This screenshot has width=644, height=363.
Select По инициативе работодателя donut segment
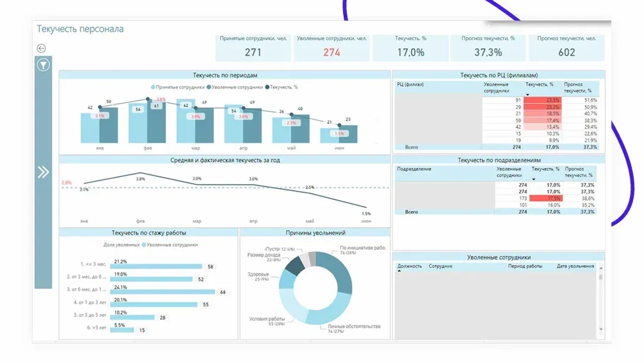[x=338, y=272]
